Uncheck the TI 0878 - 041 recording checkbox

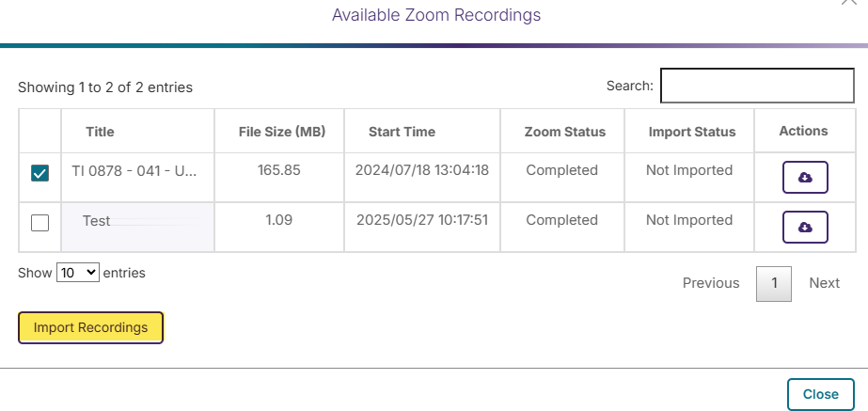(x=39, y=173)
